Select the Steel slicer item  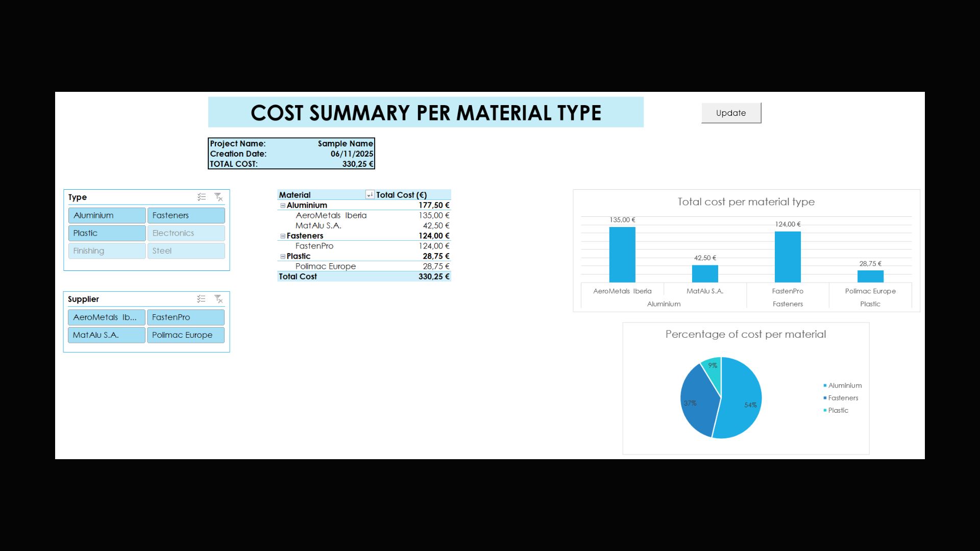(x=186, y=251)
